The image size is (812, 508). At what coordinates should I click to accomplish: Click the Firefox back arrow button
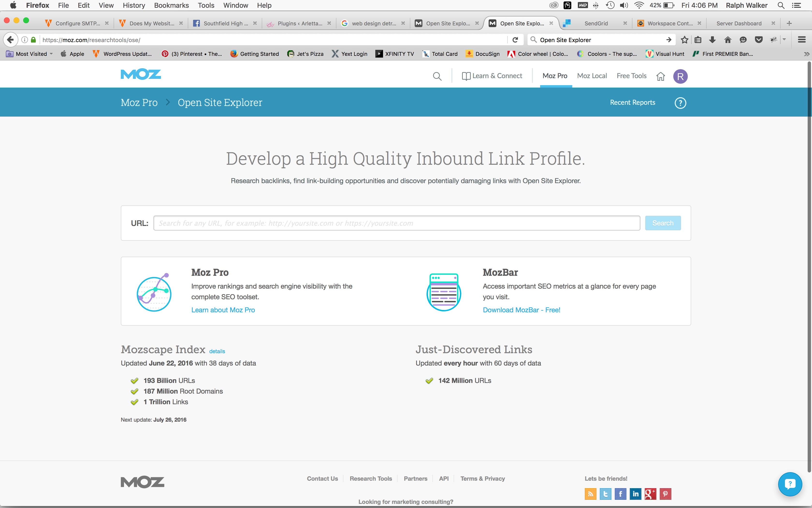(x=11, y=40)
